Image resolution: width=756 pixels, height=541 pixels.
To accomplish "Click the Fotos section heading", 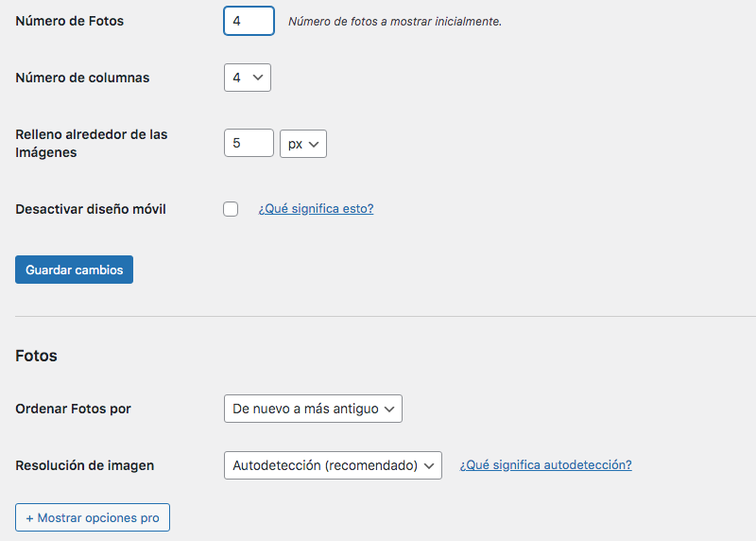I will (36, 356).
